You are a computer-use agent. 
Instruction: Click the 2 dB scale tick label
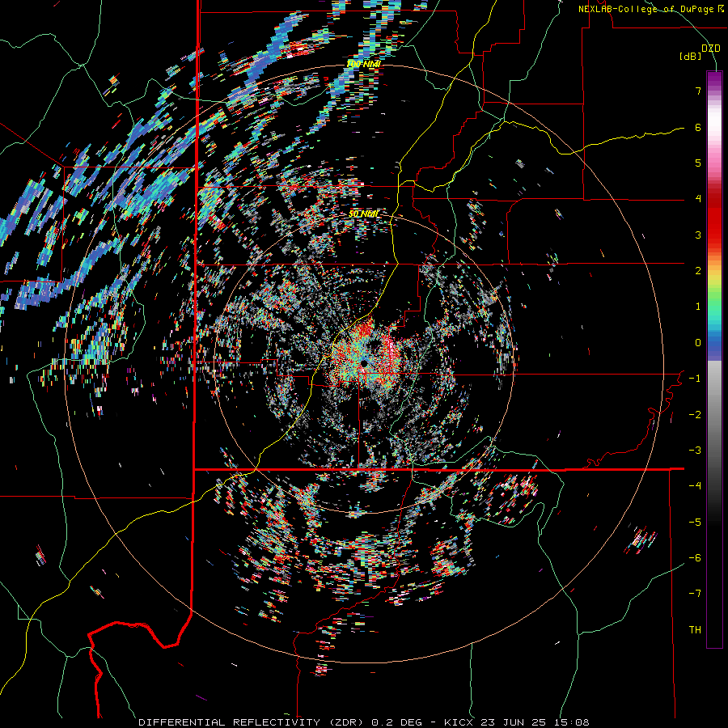pos(698,270)
